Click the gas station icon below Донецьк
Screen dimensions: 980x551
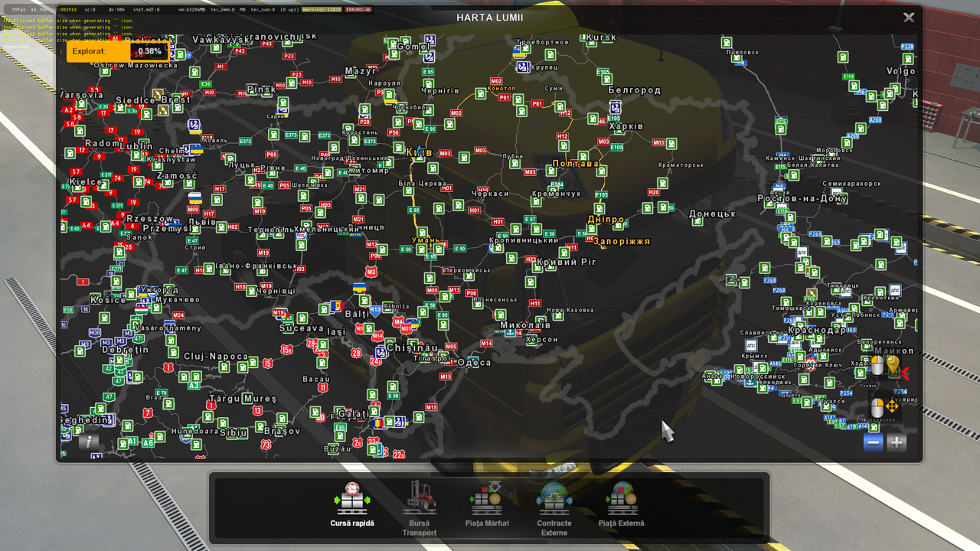click(697, 222)
